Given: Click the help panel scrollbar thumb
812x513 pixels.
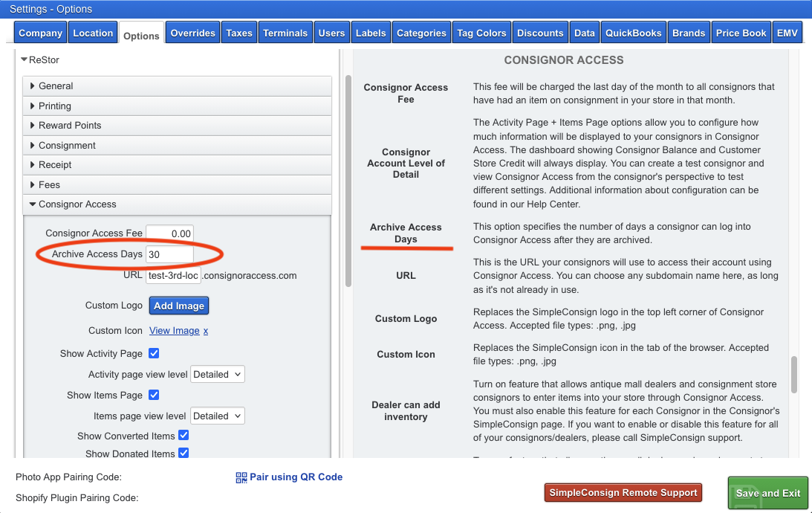Looking at the screenshot, I should coord(794,375).
